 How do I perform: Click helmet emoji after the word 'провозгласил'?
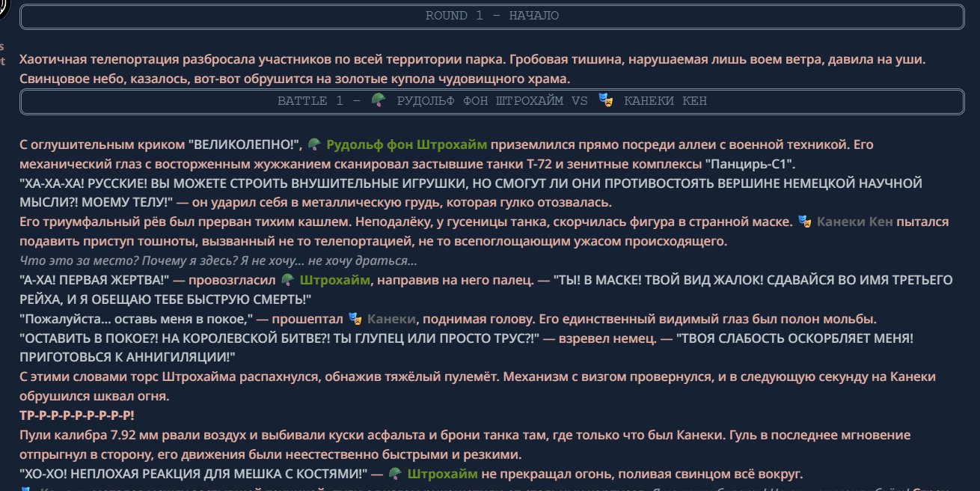[287, 280]
